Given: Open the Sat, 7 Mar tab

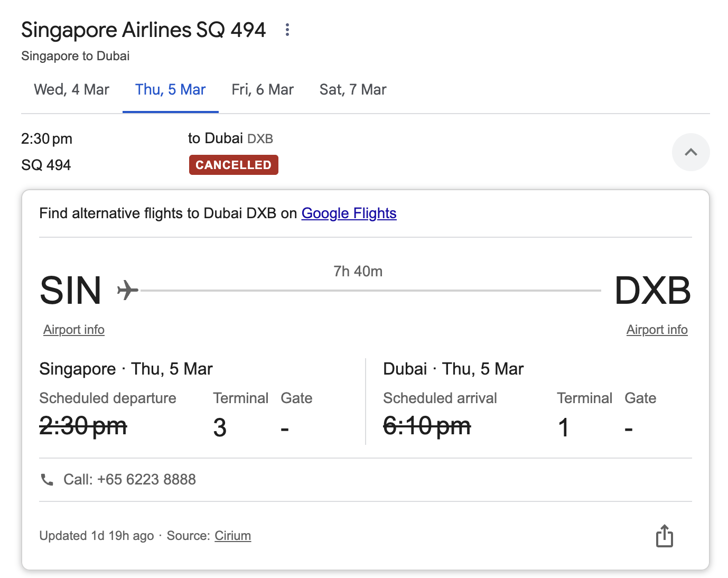Looking at the screenshot, I should tap(353, 90).
